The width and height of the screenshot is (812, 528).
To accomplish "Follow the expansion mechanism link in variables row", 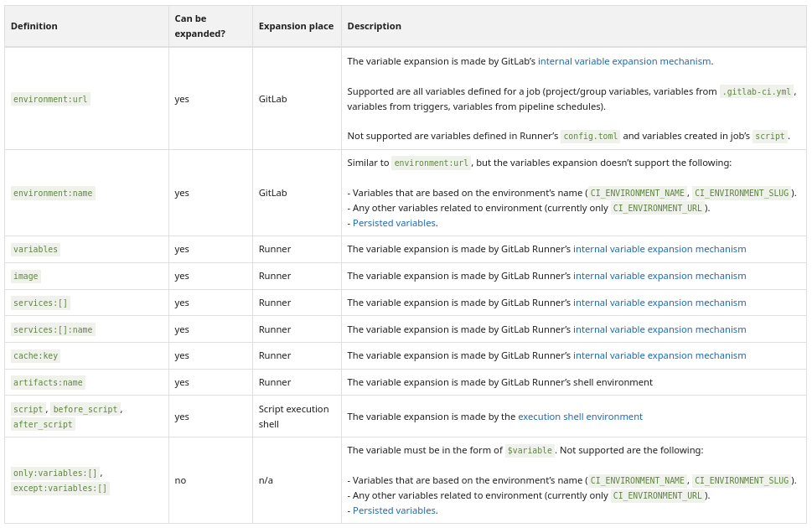I will click(x=659, y=249).
